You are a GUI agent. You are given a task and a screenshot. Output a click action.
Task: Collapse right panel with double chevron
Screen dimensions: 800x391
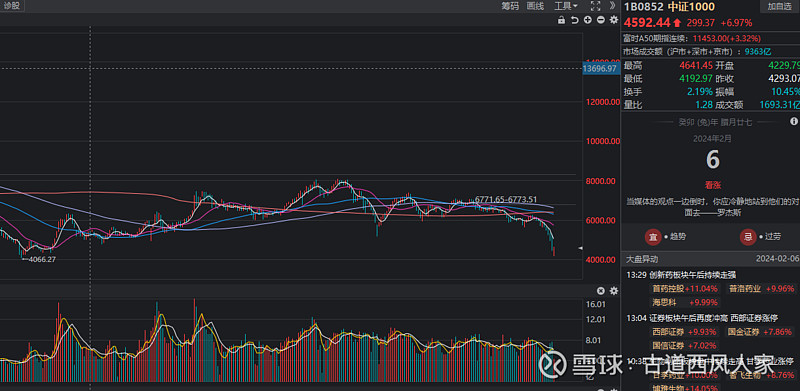pos(612,6)
